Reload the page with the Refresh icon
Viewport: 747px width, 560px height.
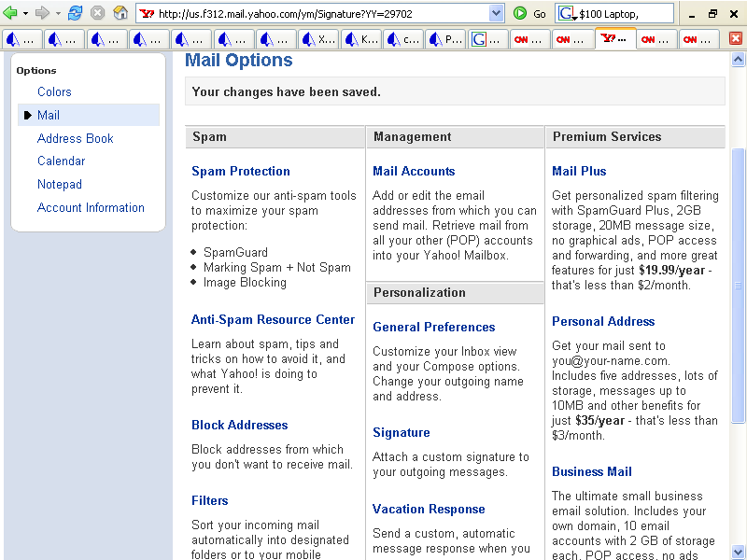[x=75, y=13]
